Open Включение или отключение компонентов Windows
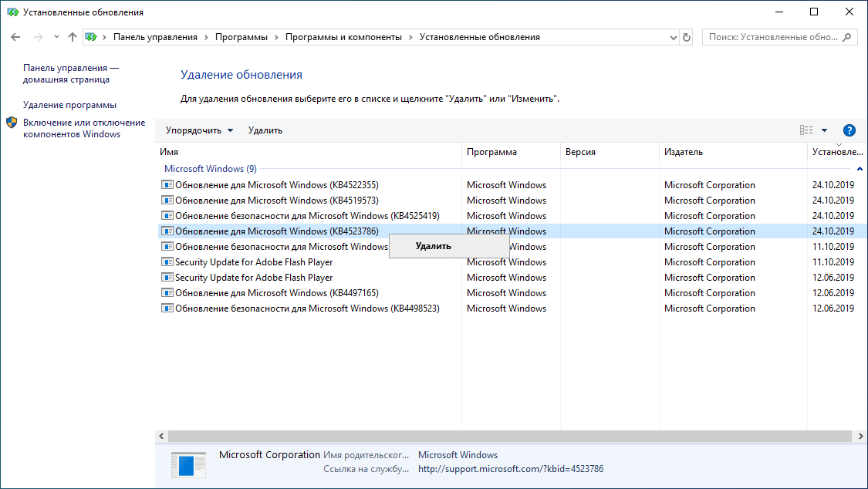868x489 pixels. [84, 128]
